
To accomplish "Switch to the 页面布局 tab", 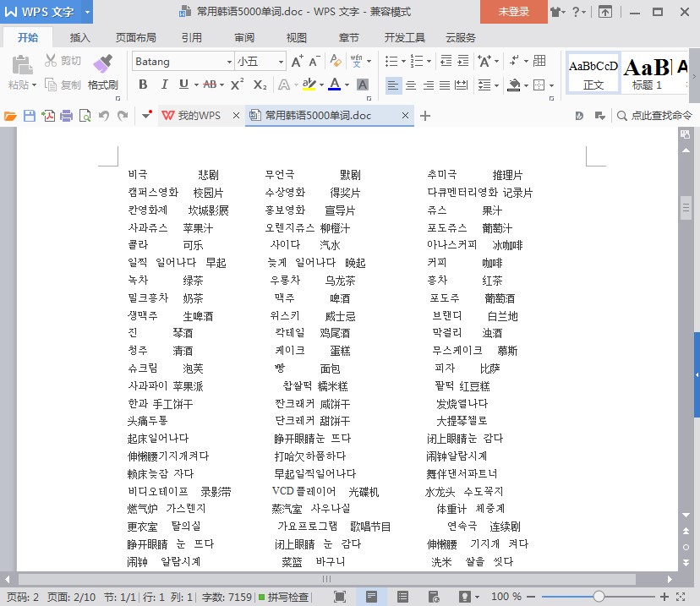I will pos(136,37).
